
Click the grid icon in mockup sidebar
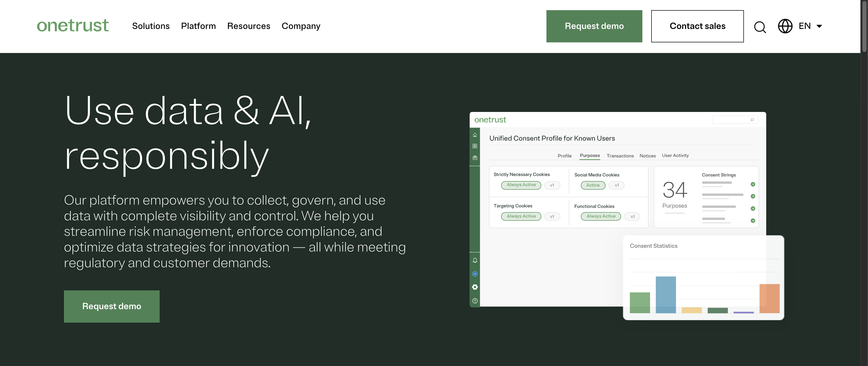475,146
